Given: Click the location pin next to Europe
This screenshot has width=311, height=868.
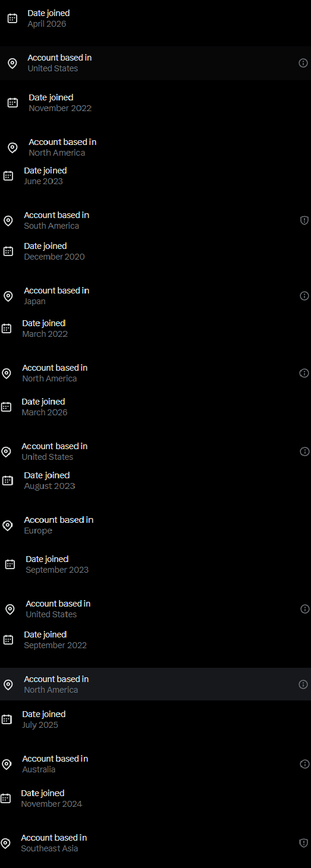Looking at the screenshot, I should click(8, 525).
